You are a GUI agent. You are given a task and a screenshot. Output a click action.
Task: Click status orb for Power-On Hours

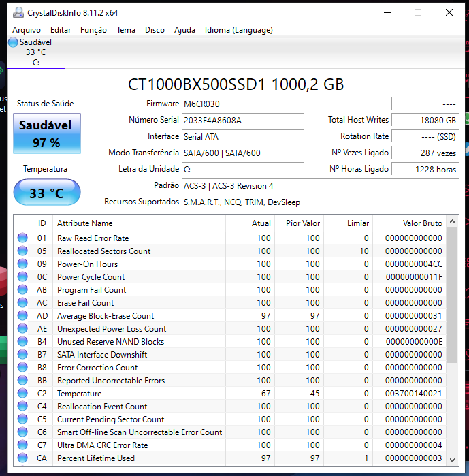[x=22, y=264]
